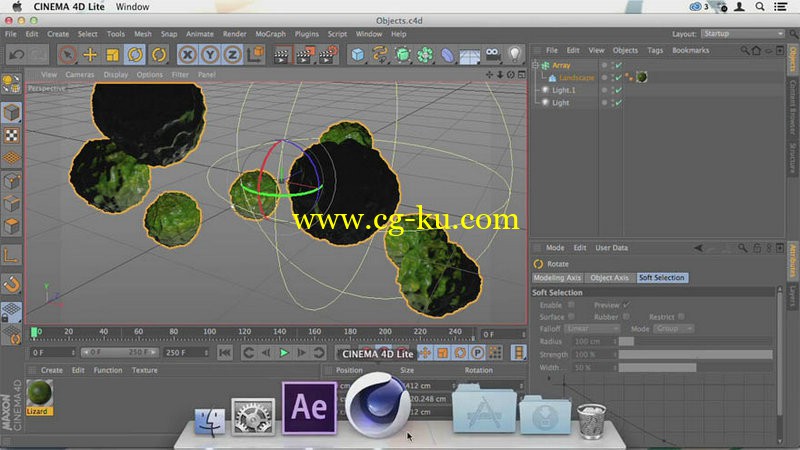800x450 pixels.
Task: Toggle the Enable checkbox in Soft Selection
Action: [571, 305]
